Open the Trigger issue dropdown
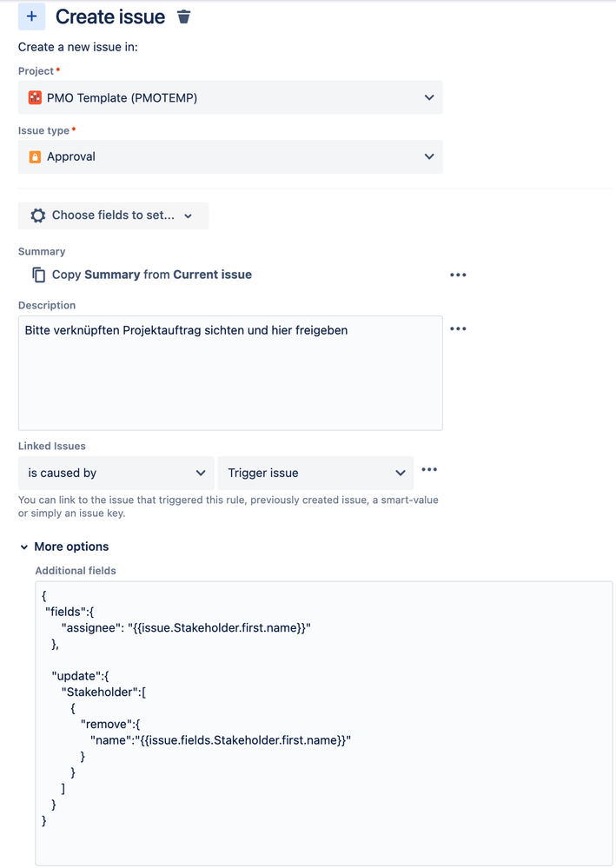This screenshot has width=616, height=868. click(315, 473)
